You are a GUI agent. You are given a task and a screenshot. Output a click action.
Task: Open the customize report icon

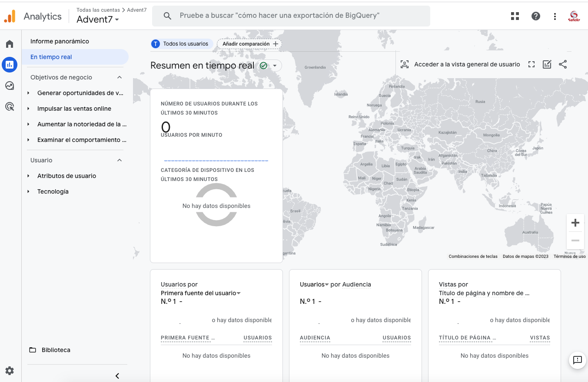pyautogui.click(x=547, y=64)
